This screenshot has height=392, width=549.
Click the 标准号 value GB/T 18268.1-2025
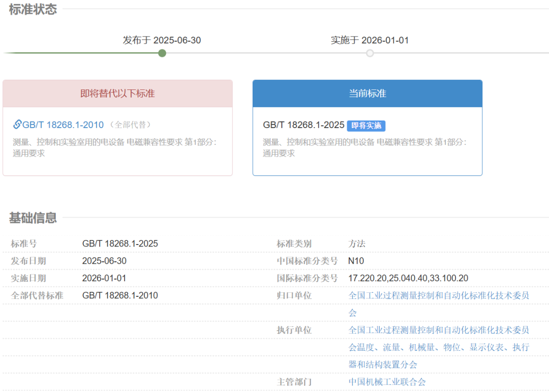120,244
